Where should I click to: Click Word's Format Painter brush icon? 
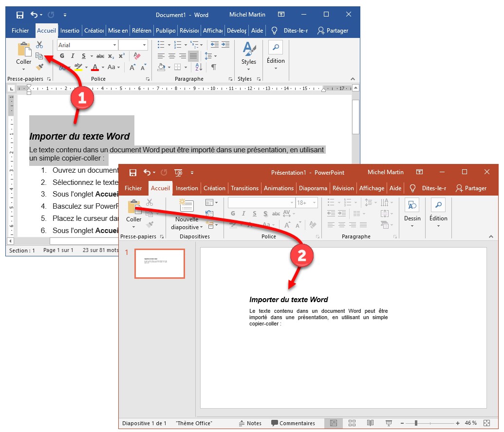39,67
